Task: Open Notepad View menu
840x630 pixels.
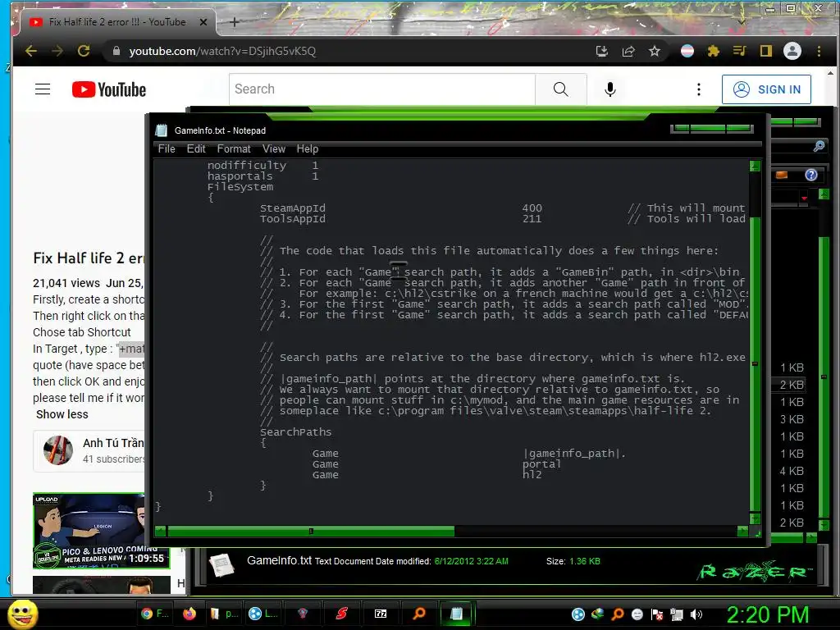Action: 274,149
